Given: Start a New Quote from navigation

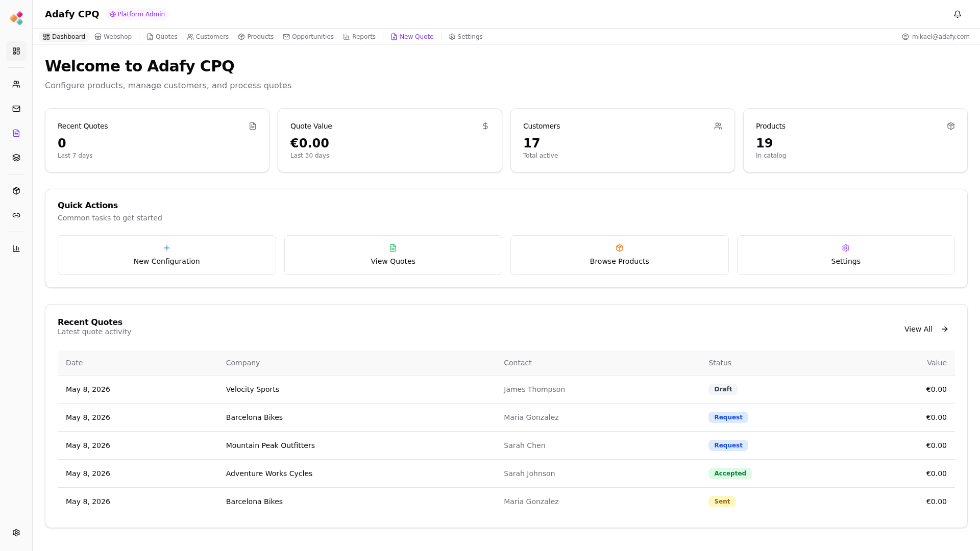Looking at the screenshot, I should [x=412, y=37].
